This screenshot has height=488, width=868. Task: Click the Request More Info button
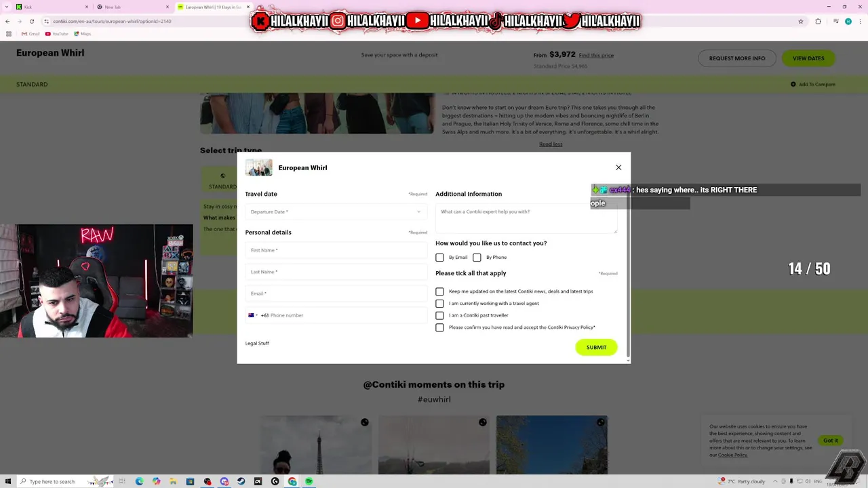(737, 58)
